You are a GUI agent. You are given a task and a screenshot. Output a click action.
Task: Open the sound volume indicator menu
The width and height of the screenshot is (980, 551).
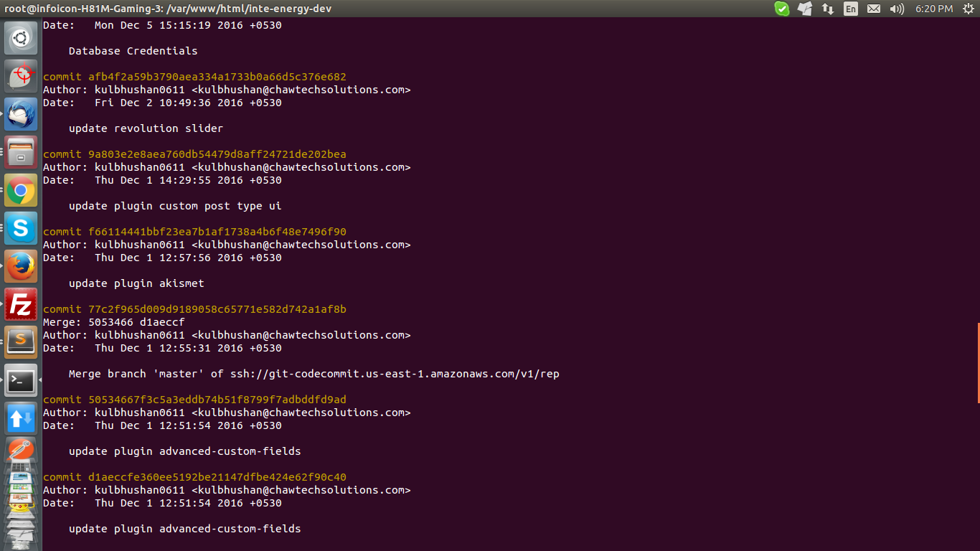coord(897,9)
